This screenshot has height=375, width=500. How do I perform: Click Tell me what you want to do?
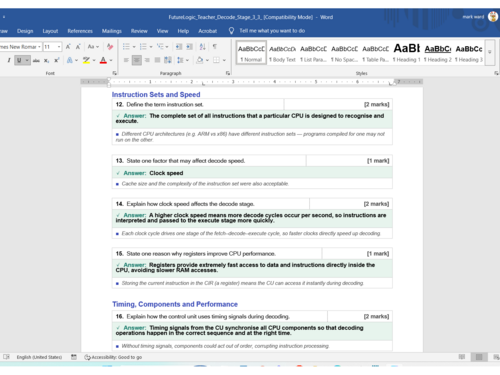tap(272, 31)
